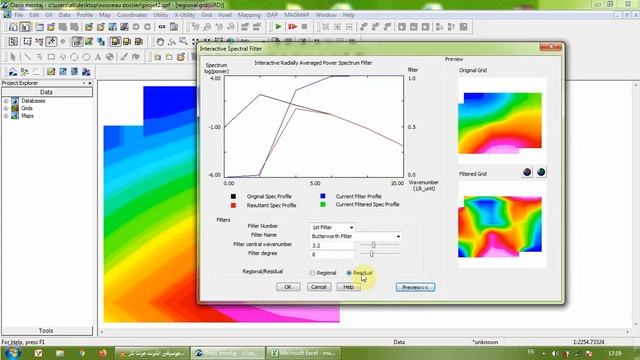Click the globe-shaped icon in drawing toolbar
The image size is (640, 360).
110,57
